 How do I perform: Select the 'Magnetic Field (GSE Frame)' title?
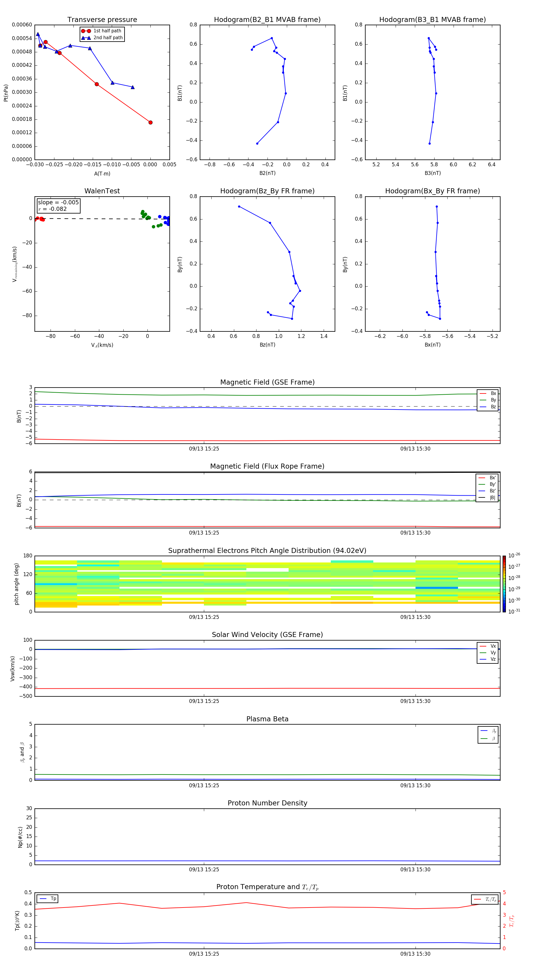click(267, 382)
